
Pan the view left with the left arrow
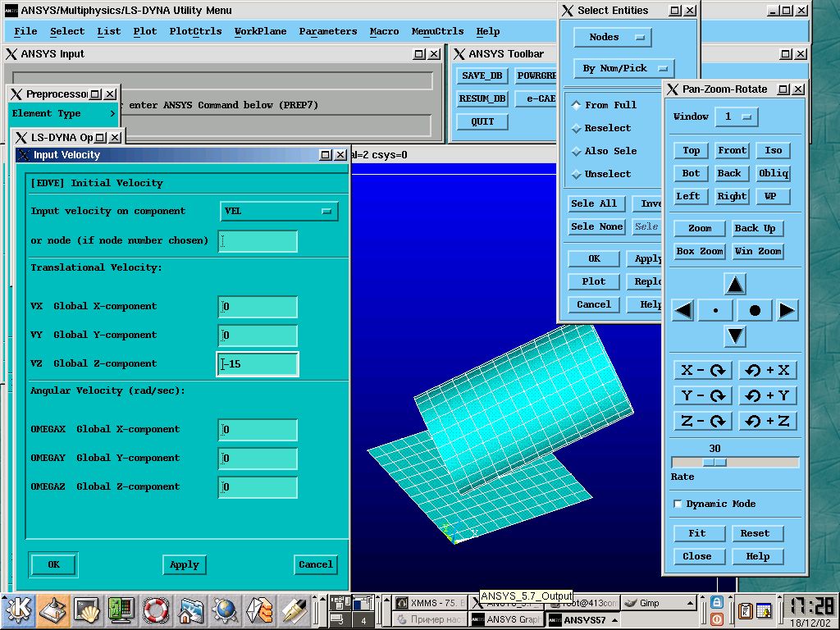(683, 310)
